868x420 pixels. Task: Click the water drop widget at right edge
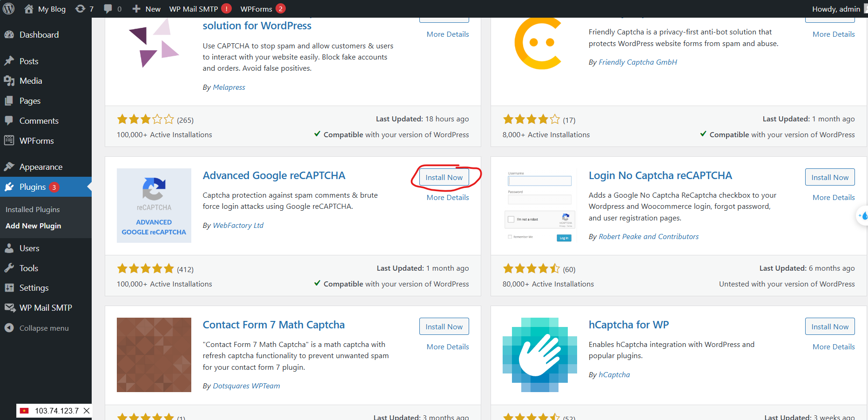pos(863,216)
